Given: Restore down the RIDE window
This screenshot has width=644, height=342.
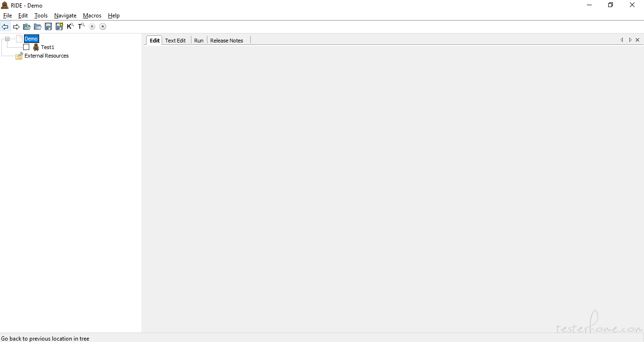Looking at the screenshot, I should tap(611, 5).
